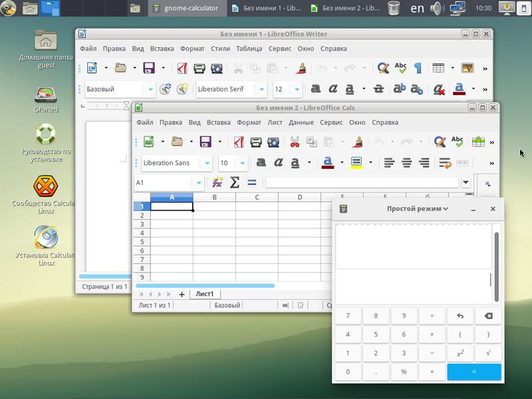Click Strikethrough icon in Writer toolbar

[x=378, y=89]
